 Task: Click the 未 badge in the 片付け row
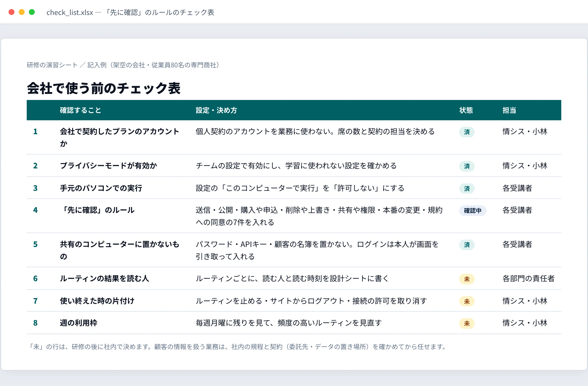point(467,302)
